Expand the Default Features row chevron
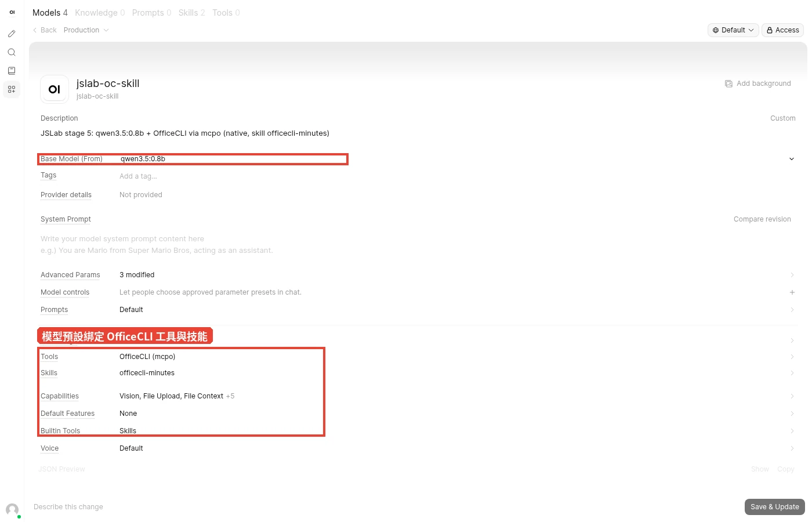Image resolution: width=812 pixels, height=522 pixels. click(792, 414)
